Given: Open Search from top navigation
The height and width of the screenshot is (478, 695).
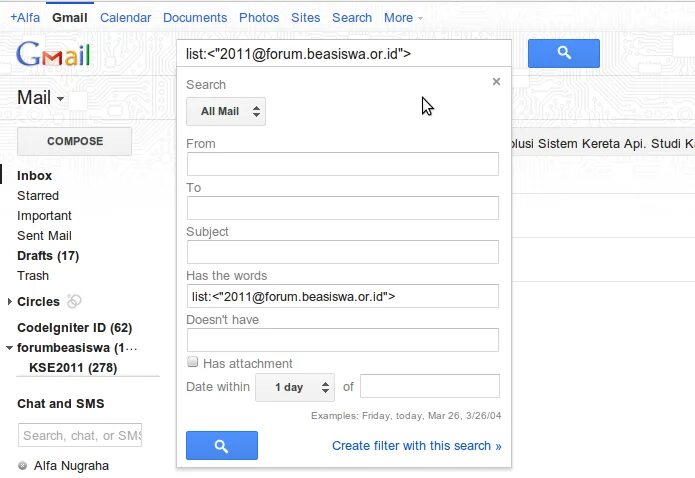Looking at the screenshot, I should 352,18.
